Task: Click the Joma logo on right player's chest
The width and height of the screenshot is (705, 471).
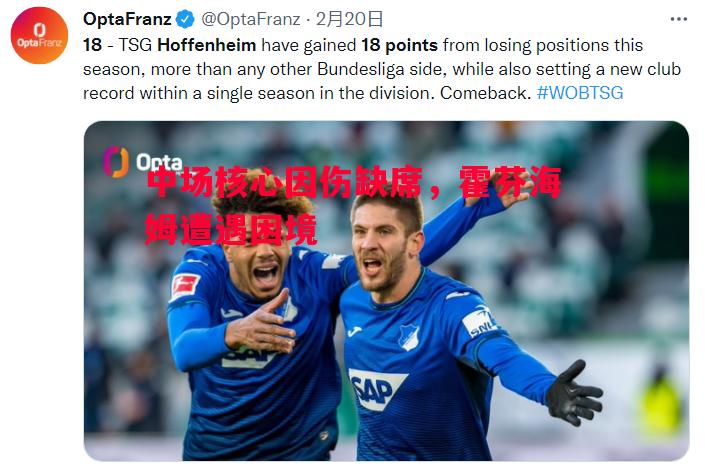Action: click(x=354, y=332)
